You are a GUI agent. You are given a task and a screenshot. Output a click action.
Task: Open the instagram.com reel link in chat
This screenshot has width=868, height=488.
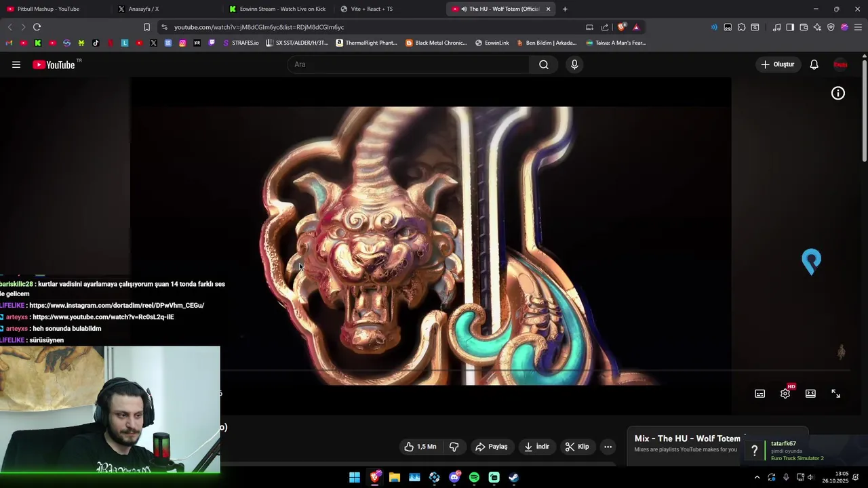click(117, 306)
